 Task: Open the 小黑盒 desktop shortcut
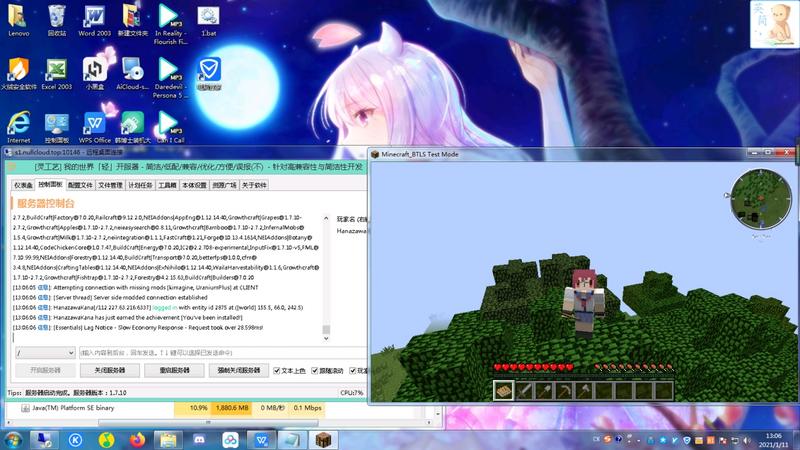pyautogui.click(x=94, y=74)
